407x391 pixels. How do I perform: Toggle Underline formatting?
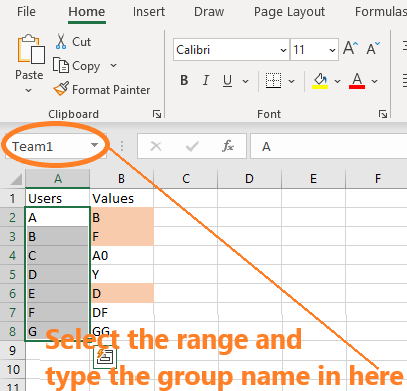tap(227, 81)
